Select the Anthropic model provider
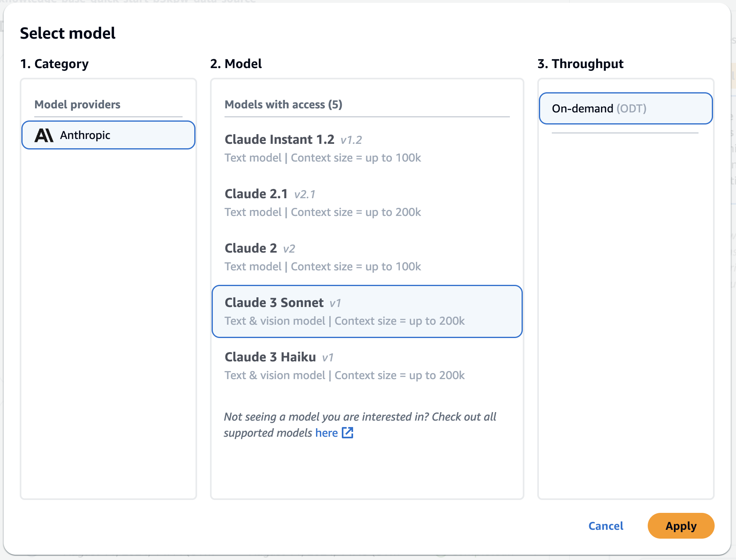This screenshot has width=736, height=560. click(108, 135)
